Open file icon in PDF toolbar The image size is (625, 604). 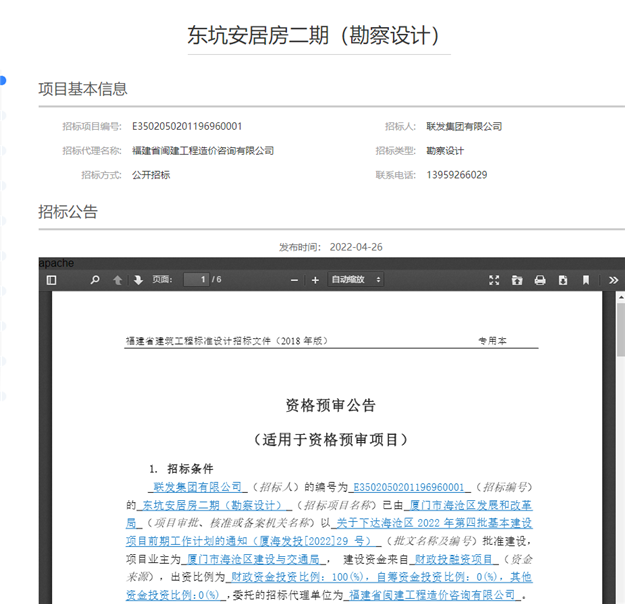coord(517,280)
